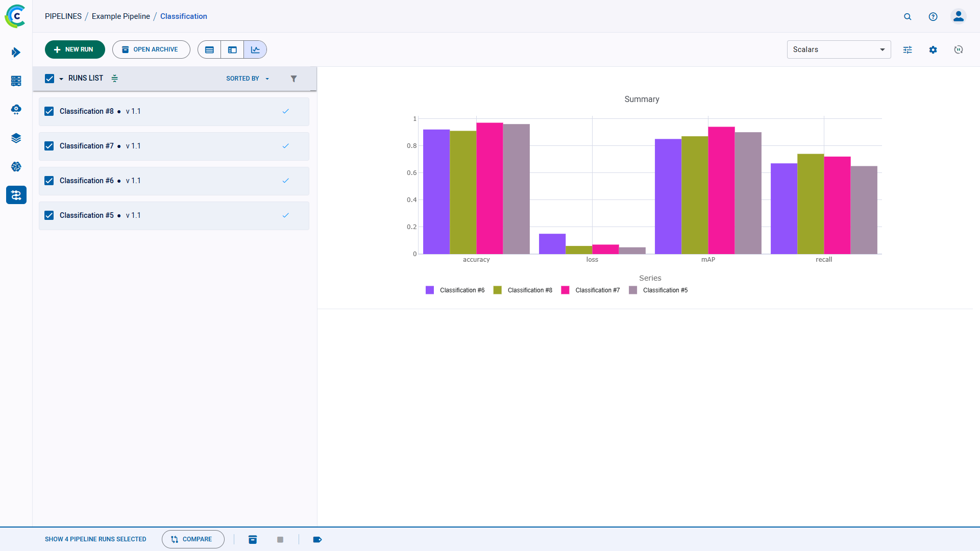Click the filter funnel icon in runs list
The height and width of the screenshot is (551, 980).
click(x=293, y=79)
